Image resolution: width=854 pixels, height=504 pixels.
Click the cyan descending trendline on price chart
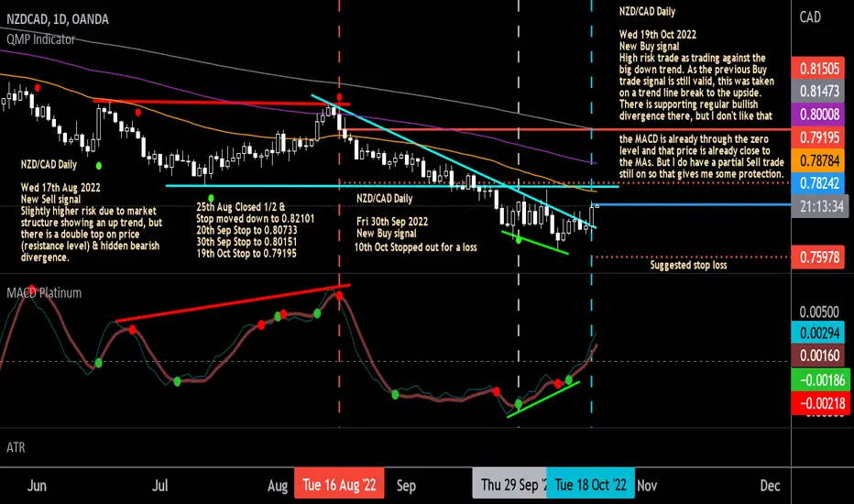pos(454,161)
